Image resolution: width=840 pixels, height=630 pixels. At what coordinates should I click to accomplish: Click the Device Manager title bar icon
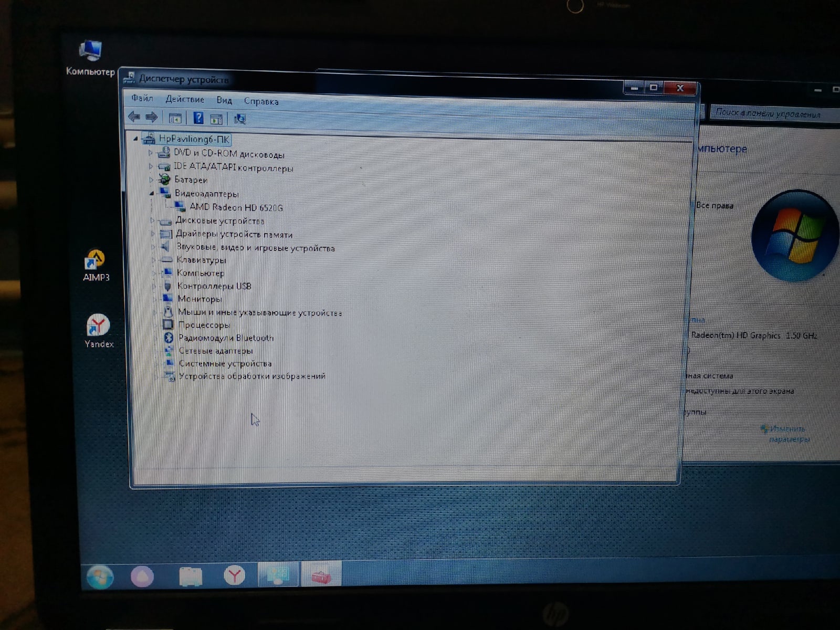(129, 79)
